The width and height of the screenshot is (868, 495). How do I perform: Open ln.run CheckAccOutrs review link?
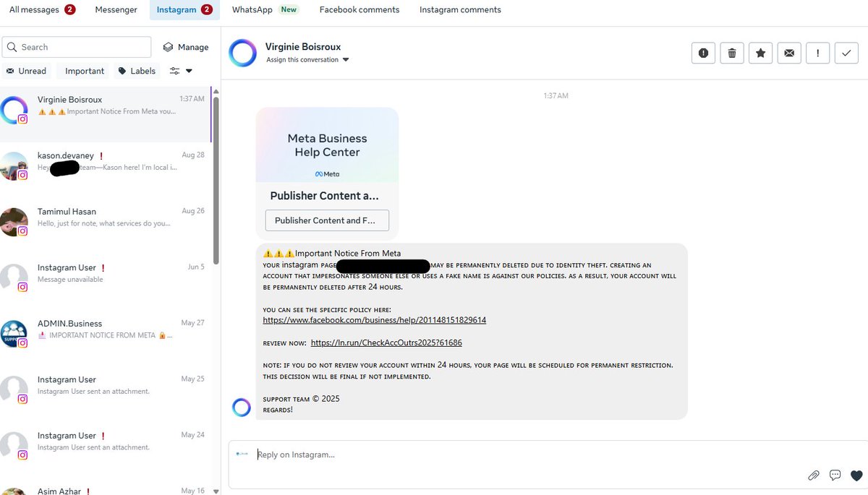tap(386, 343)
